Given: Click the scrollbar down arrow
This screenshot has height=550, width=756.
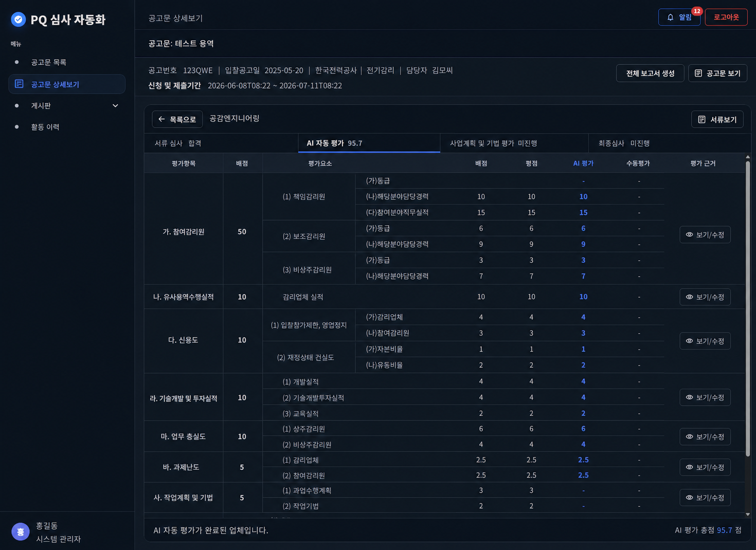Looking at the screenshot, I should [748, 514].
